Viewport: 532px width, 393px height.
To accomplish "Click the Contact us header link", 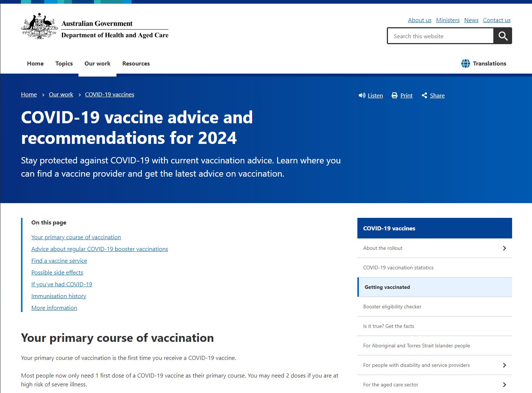I will point(497,20).
